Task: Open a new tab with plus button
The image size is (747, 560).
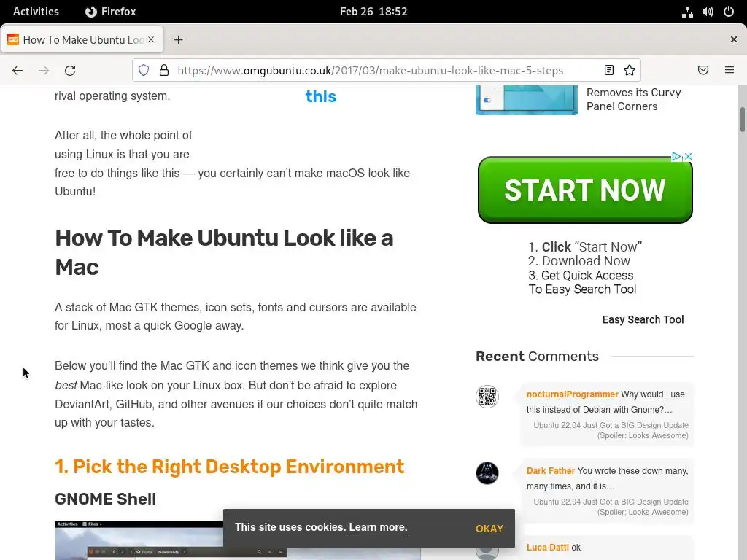Action: pyautogui.click(x=178, y=40)
